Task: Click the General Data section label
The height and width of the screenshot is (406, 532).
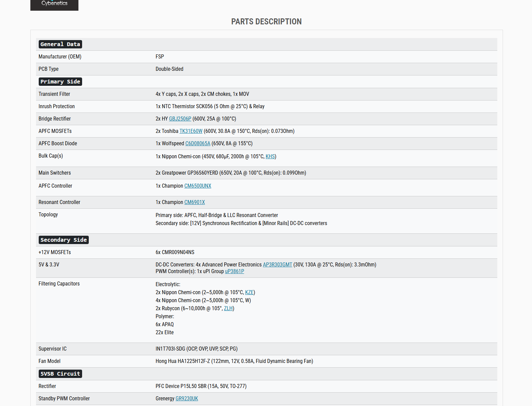Action: click(60, 44)
